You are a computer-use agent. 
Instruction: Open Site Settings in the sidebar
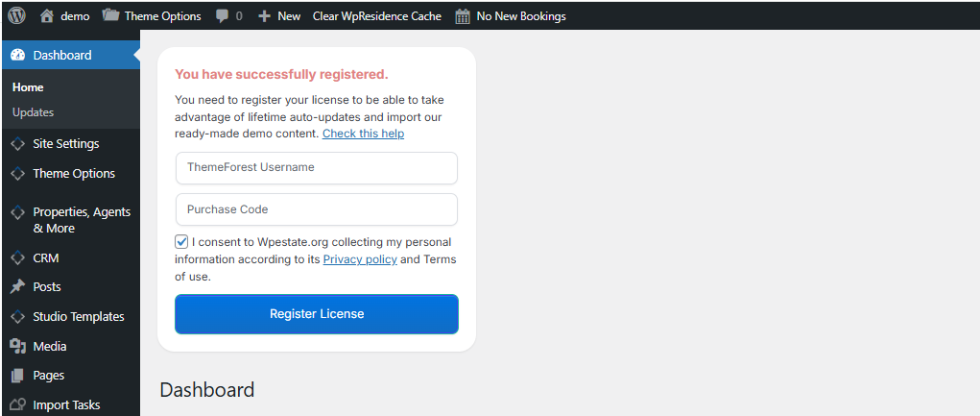click(x=65, y=144)
